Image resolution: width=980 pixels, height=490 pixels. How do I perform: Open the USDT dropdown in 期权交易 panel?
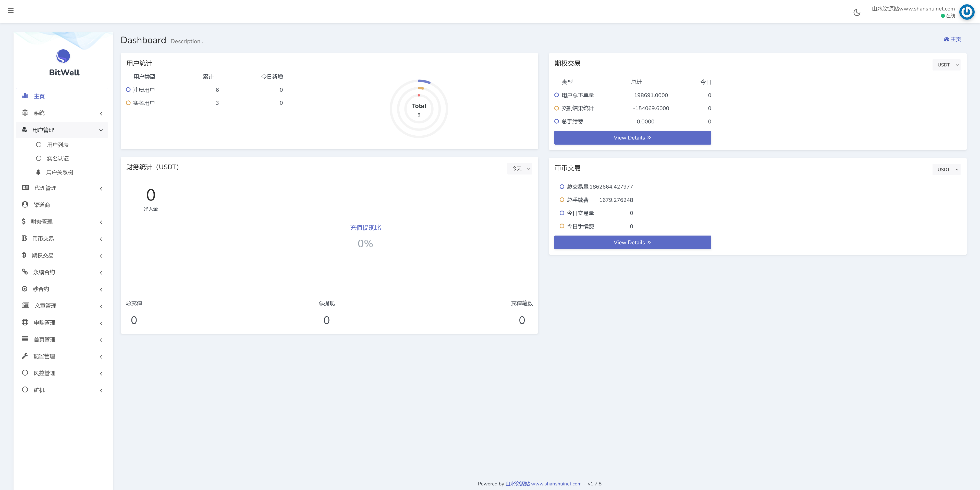pyautogui.click(x=947, y=64)
